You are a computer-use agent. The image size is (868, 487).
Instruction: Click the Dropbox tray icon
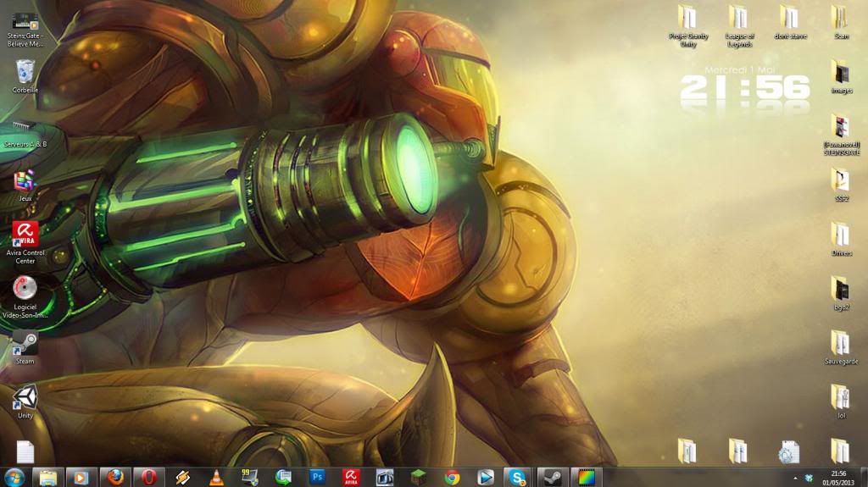(x=809, y=478)
